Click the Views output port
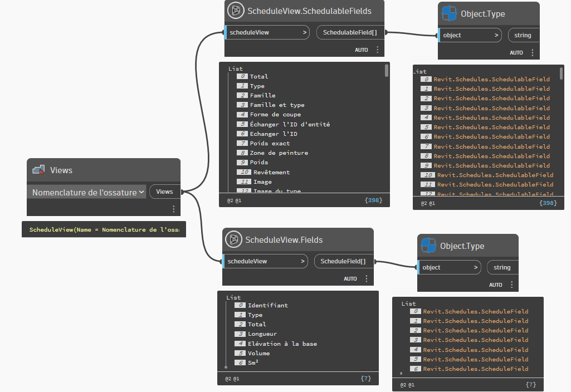The height and width of the screenshot is (392, 571). click(x=165, y=191)
